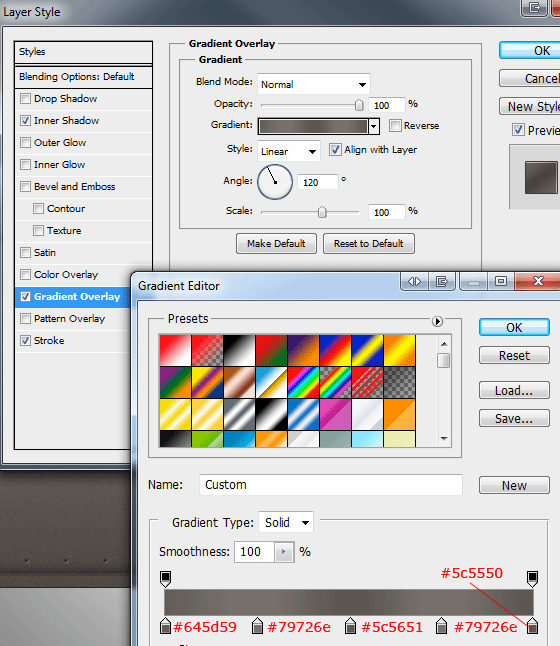Click the gradient Name text field
The image size is (560, 646).
pos(330,484)
